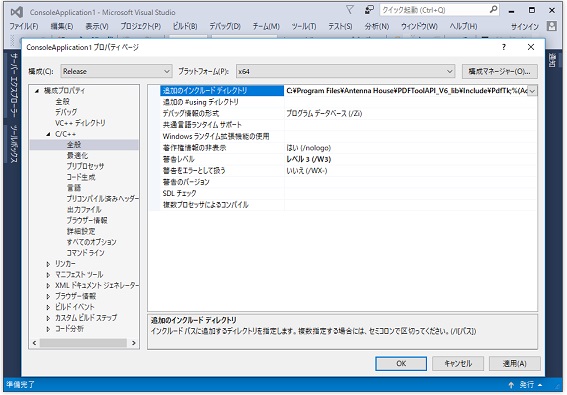This screenshot has width=567, height=395.
Task: Click the 適用(A) button
Action: 515,364
